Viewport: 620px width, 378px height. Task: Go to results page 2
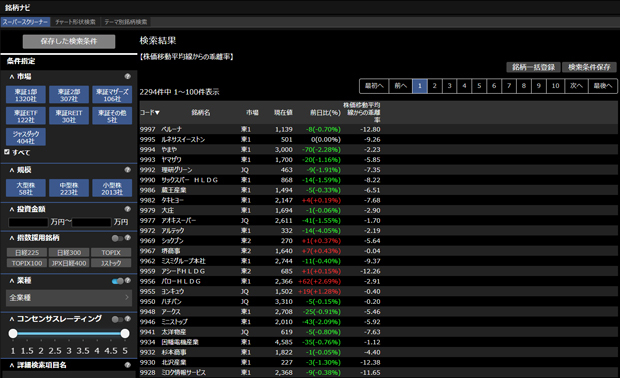[x=435, y=86]
